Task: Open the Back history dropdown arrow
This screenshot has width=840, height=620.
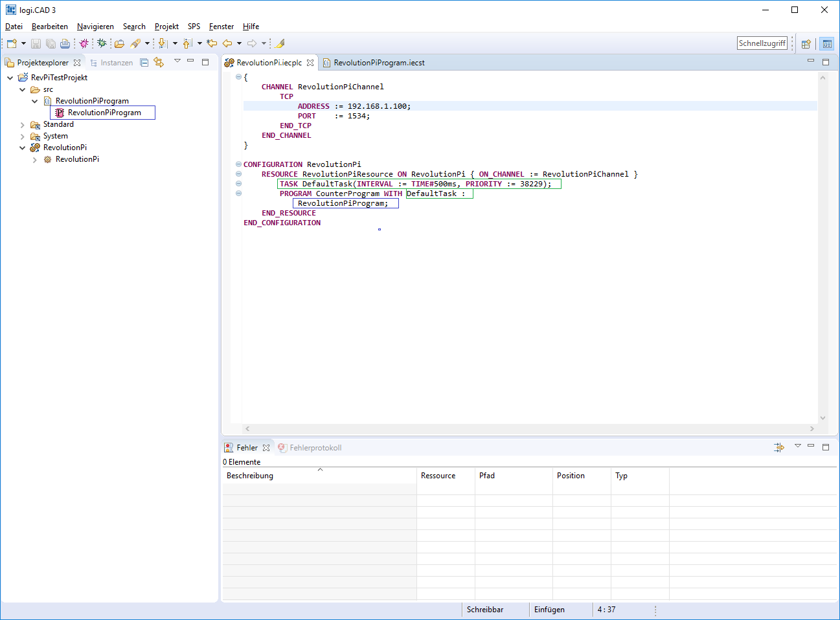Action: pos(239,43)
